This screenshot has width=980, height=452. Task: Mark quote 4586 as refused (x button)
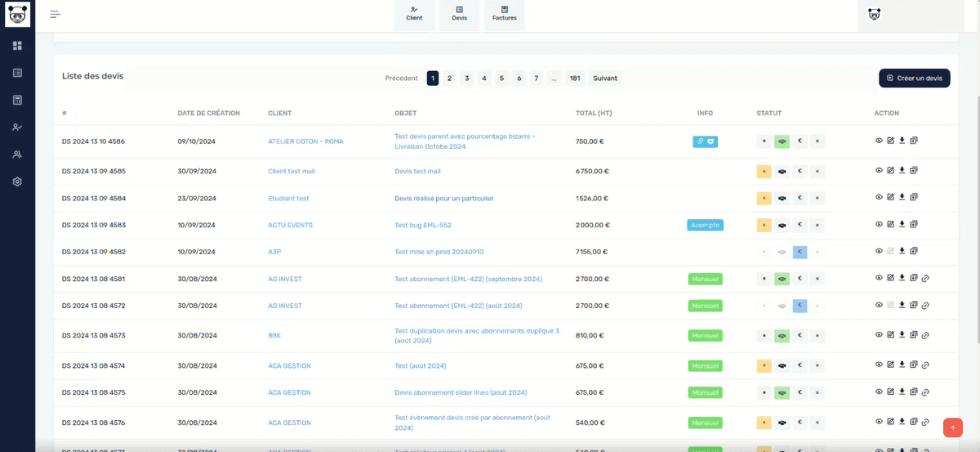[818, 141]
